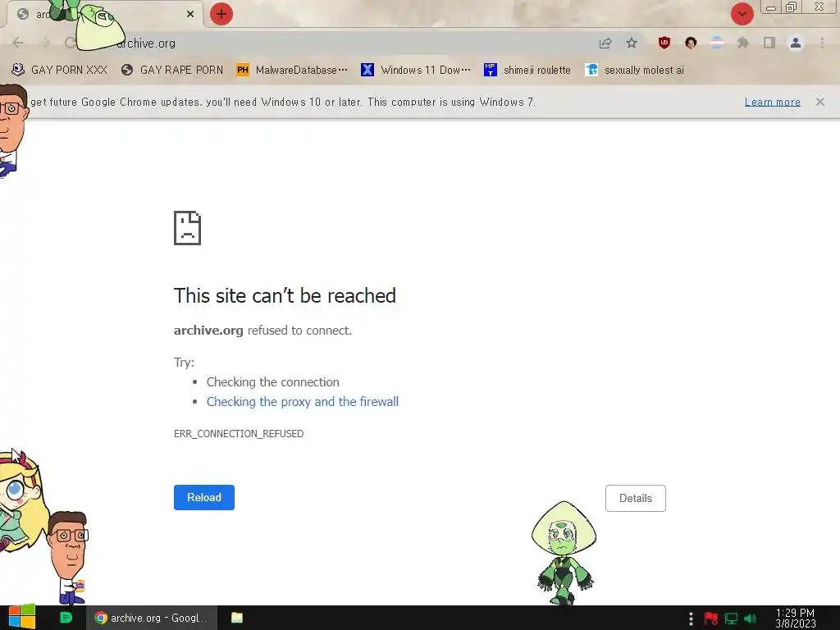Image resolution: width=840 pixels, height=630 pixels.
Task: Open the Windows 11 Dow… bookmark
Action: (416, 70)
